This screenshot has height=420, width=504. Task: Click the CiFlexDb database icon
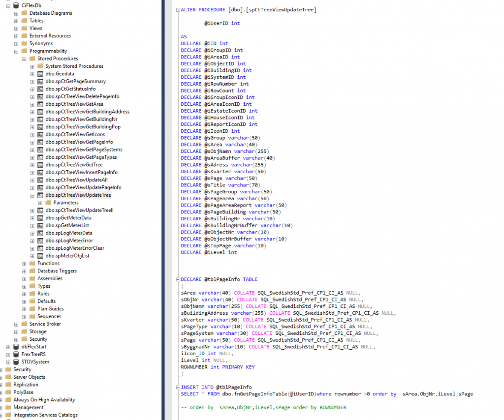[x=16, y=5]
